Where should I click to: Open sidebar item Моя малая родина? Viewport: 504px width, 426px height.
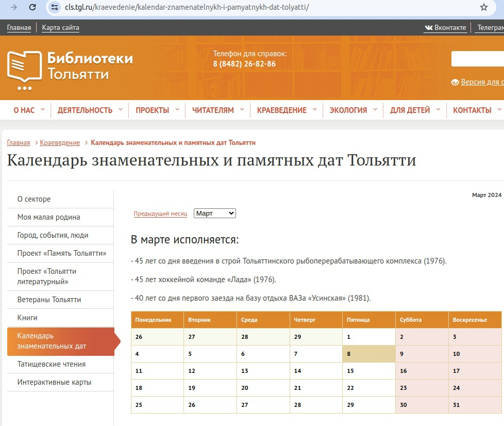pyautogui.click(x=60, y=217)
